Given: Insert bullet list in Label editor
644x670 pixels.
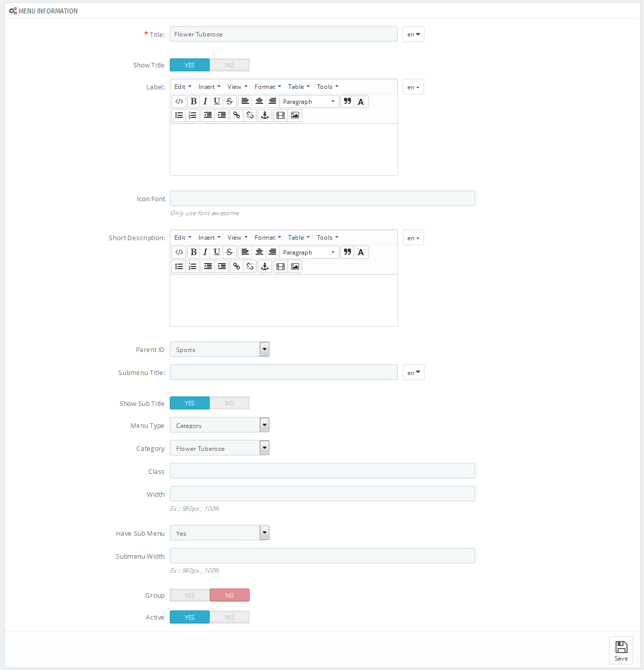Looking at the screenshot, I should [x=179, y=115].
